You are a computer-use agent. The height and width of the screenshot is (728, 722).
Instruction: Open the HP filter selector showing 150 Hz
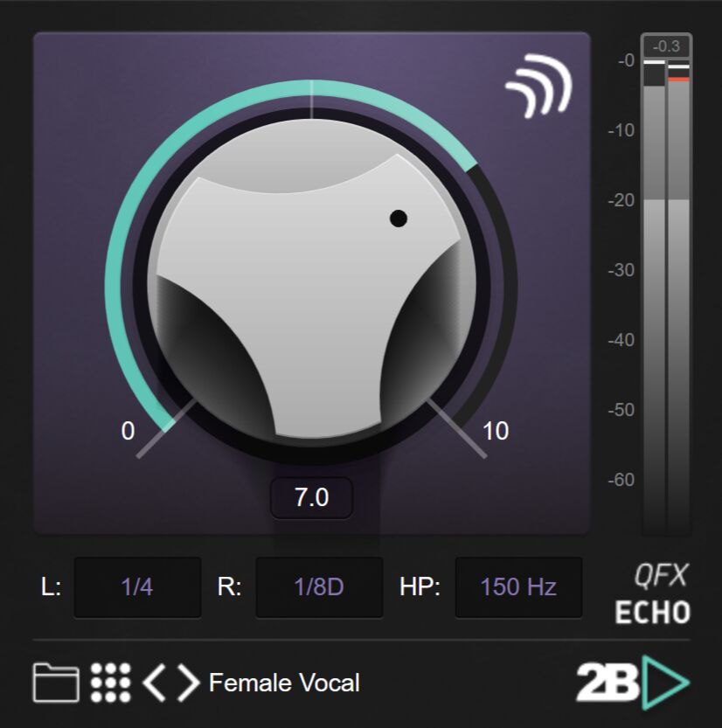[517, 588]
